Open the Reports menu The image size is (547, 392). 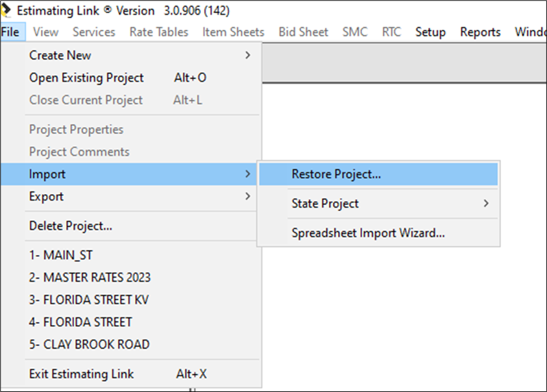(480, 32)
